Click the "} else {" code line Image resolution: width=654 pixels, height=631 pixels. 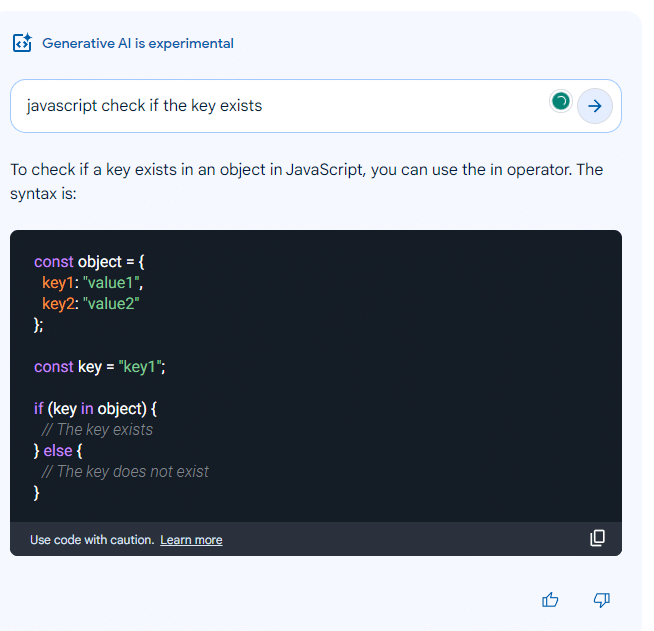coord(66,451)
